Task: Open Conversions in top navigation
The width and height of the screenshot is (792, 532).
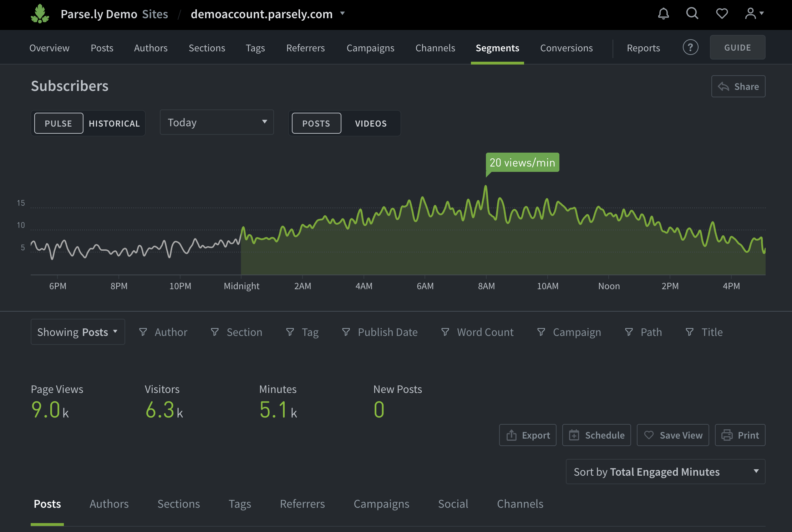Action: click(x=567, y=48)
